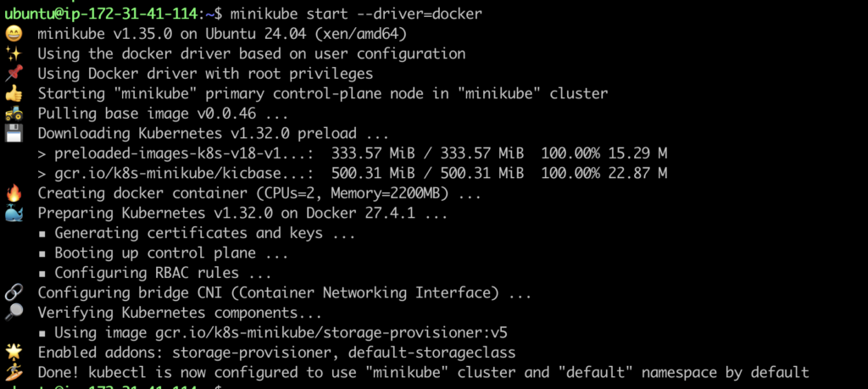Image resolution: width=868 pixels, height=389 pixels.
Task: Click the pushpin emoji beside root privileges line
Action: tap(13, 74)
